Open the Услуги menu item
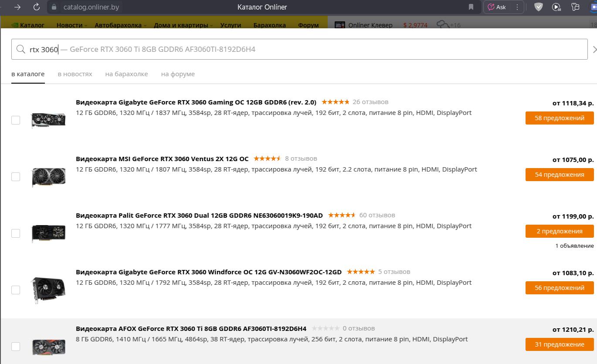The height and width of the screenshot is (364, 597). tap(231, 25)
